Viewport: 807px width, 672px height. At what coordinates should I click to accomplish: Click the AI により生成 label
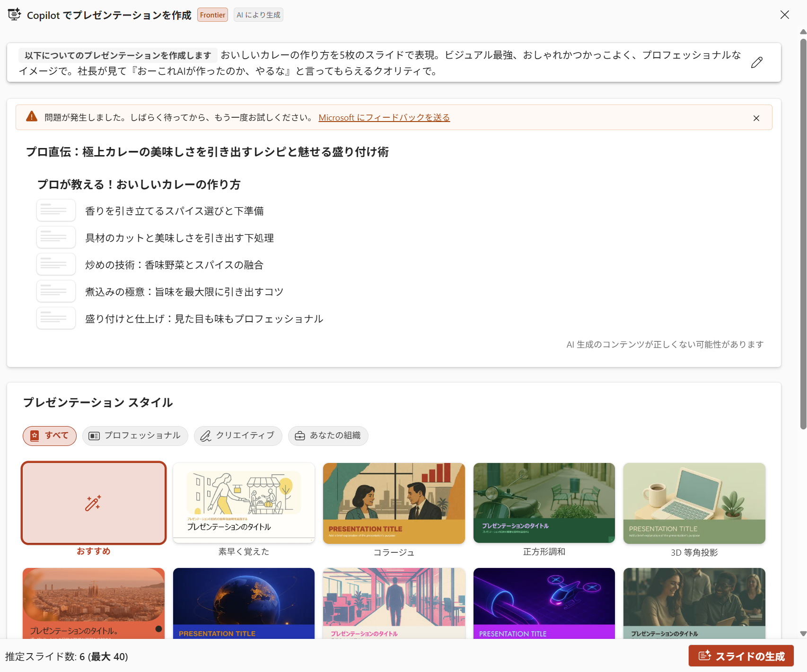pos(258,15)
